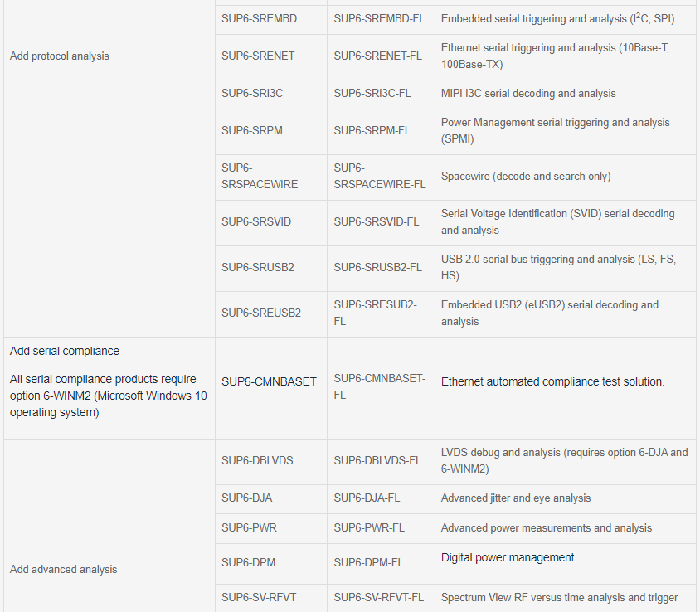
Task: Select the Add serial compliance heading text
Action: coord(65,351)
